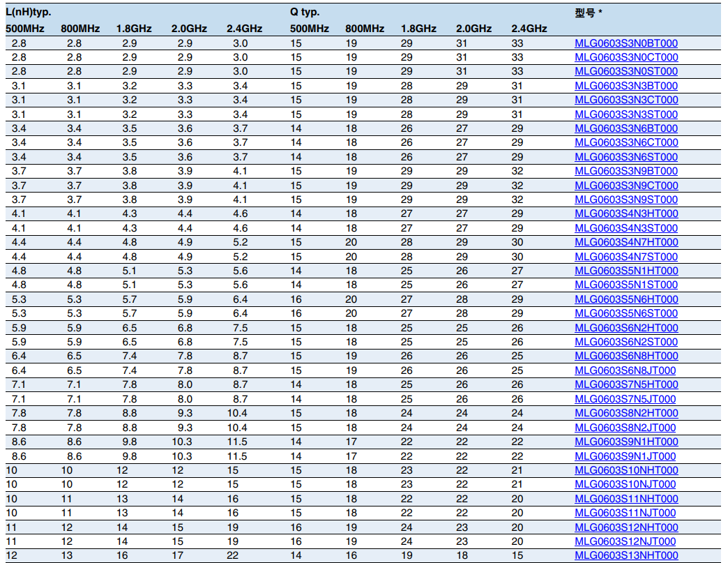This screenshot has width=728, height=563.
Task: Open the MLG0603S12NHT000 part link
Action: coord(626,527)
